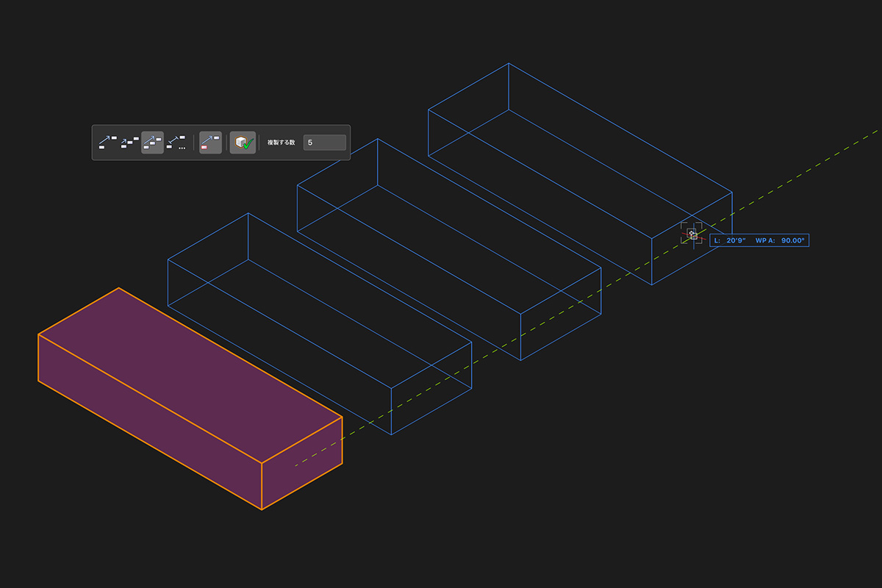
Task: Select the measured-distance mode icon with ellipsis
Action: pyautogui.click(x=176, y=142)
